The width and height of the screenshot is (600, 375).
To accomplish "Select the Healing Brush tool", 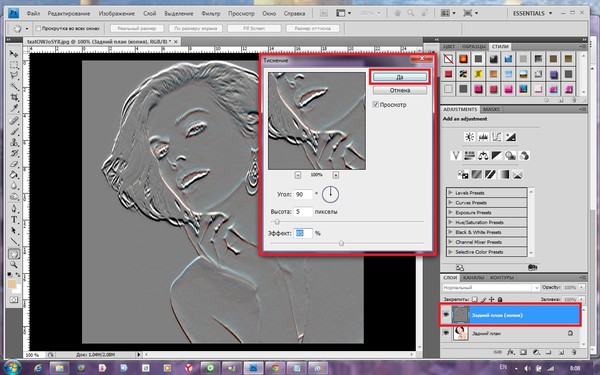I will tap(14, 121).
